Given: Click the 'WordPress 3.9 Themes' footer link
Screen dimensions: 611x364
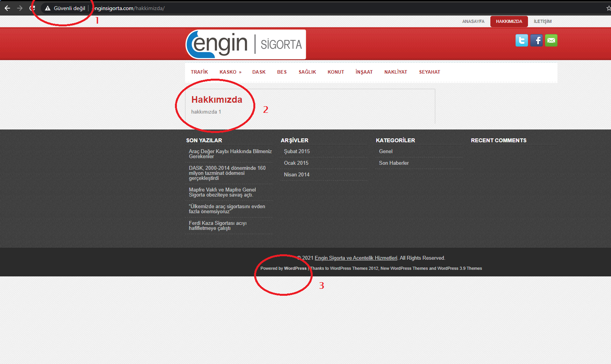Looking at the screenshot, I should [460, 268].
